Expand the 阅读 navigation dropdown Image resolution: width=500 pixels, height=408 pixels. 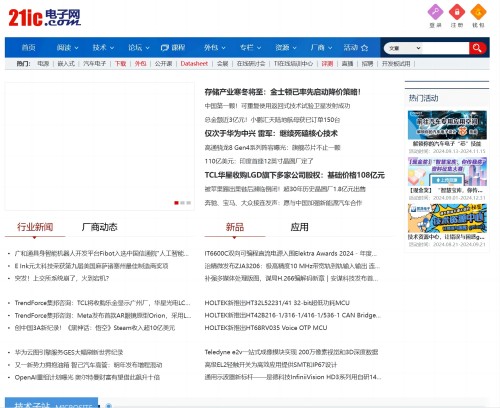pos(67,48)
